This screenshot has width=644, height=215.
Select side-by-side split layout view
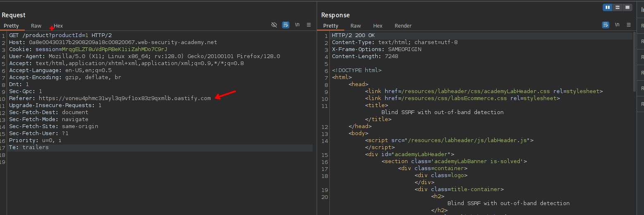click(608, 7)
